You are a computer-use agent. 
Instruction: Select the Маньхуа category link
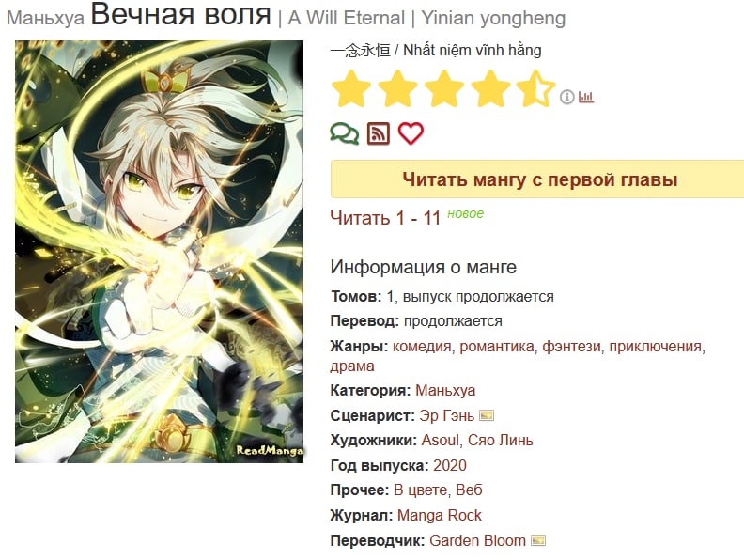tap(445, 391)
